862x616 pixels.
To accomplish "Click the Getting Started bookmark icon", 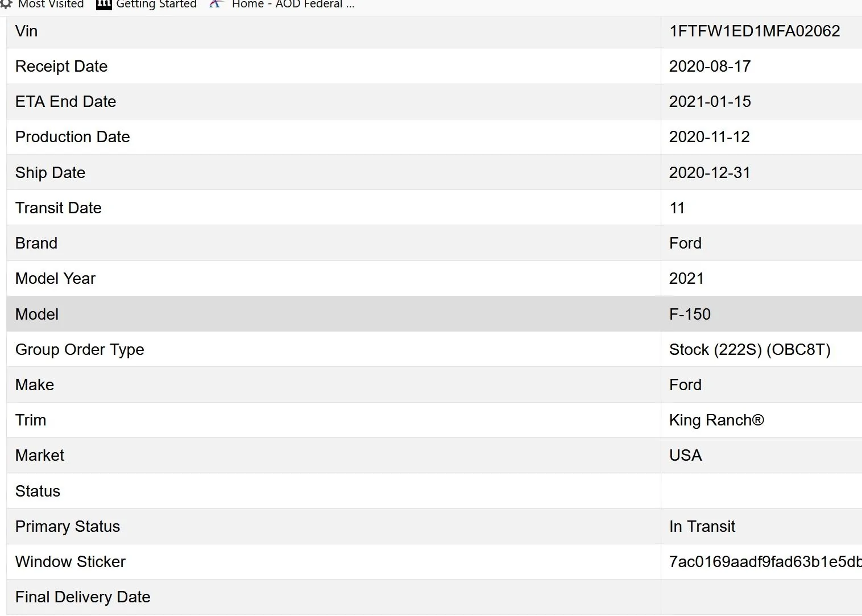I will point(104,4).
